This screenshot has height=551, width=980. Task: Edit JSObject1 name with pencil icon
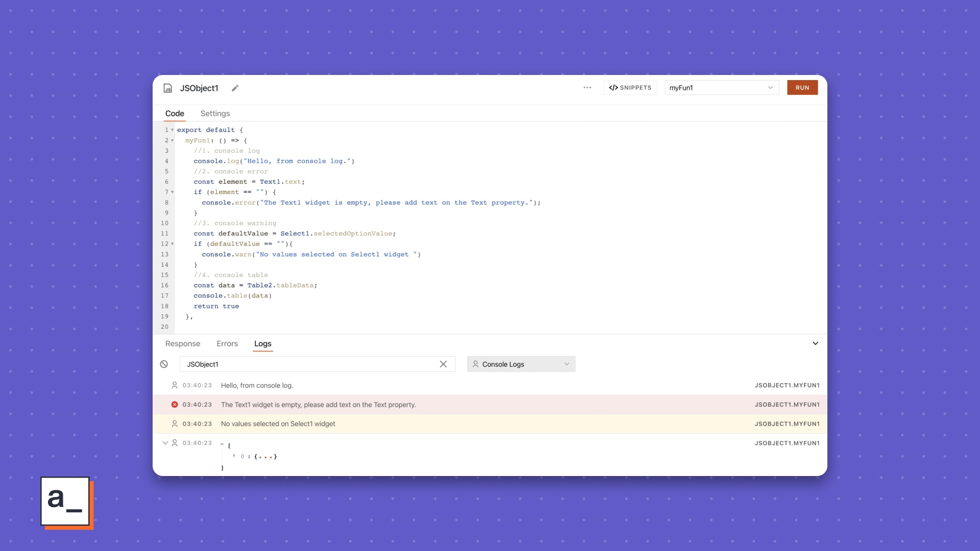pyautogui.click(x=235, y=88)
